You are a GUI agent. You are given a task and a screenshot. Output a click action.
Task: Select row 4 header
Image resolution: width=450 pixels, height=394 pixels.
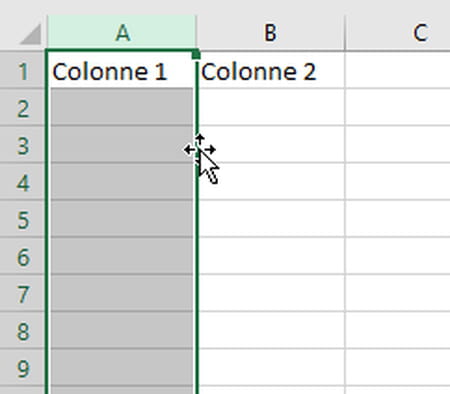click(22, 181)
